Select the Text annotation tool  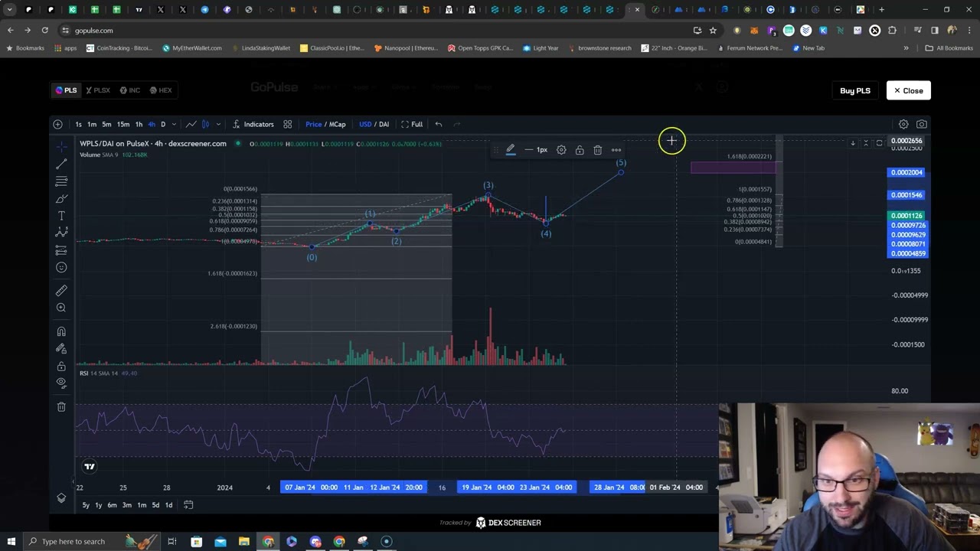(61, 216)
